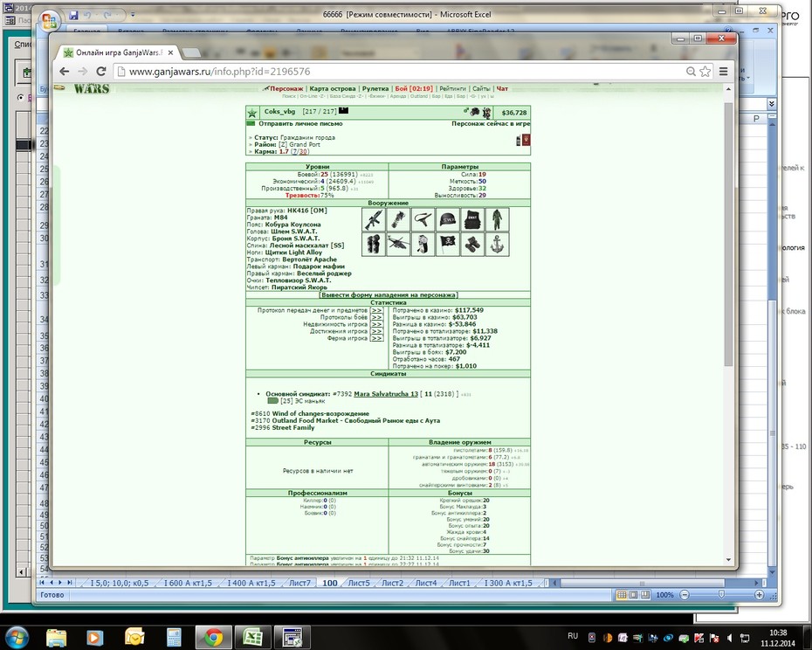Open media player from the taskbar
Viewport: 812px width, 650px height.
[95, 637]
